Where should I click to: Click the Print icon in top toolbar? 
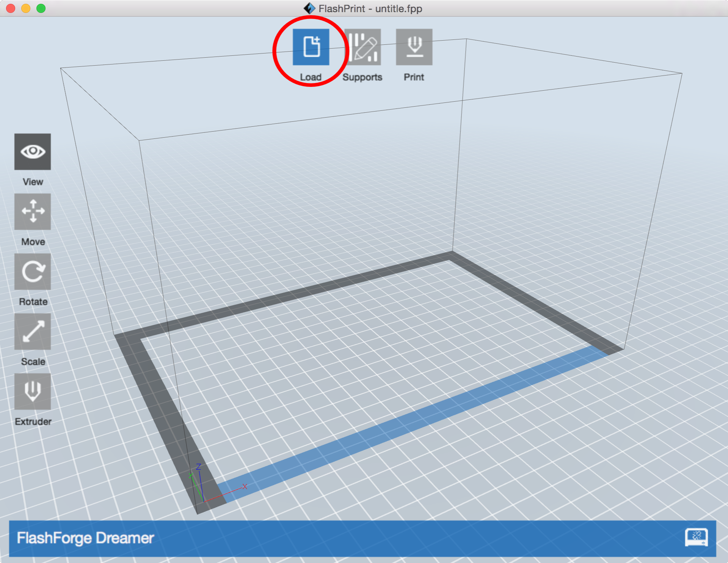tap(414, 47)
